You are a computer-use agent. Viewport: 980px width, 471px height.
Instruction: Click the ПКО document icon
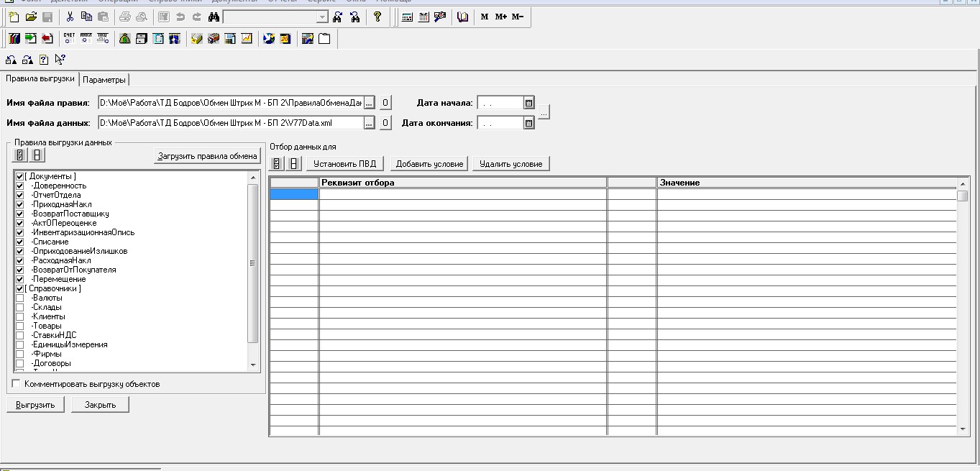point(102,39)
